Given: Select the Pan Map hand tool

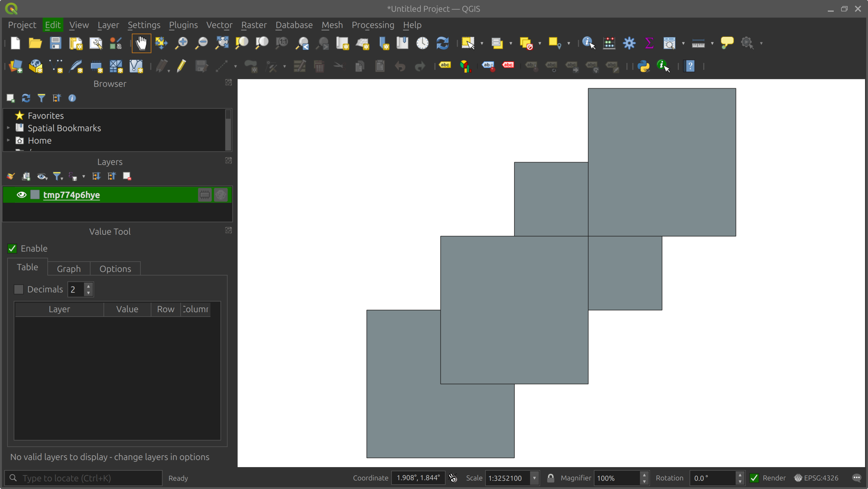Looking at the screenshot, I should click(x=141, y=43).
